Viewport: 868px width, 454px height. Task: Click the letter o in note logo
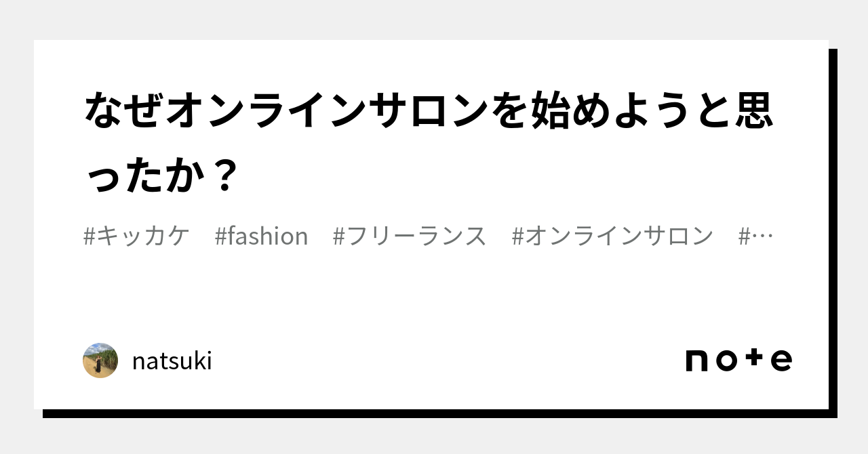click(726, 360)
